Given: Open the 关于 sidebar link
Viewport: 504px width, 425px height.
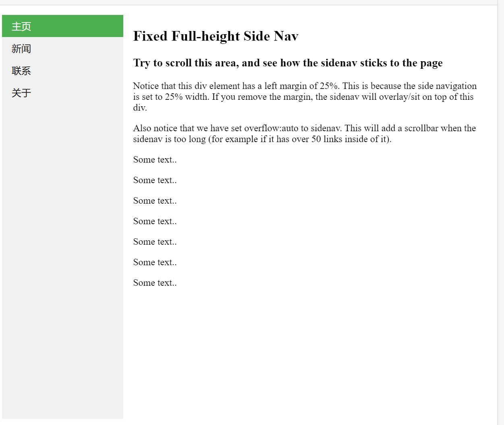Looking at the screenshot, I should (22, 93).
